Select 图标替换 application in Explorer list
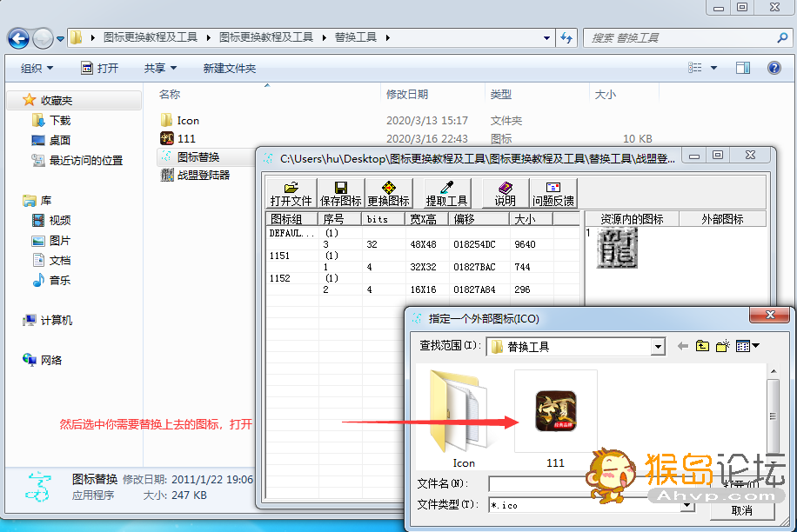This screenshot has height=532, width=797. (x=198, y=156)
